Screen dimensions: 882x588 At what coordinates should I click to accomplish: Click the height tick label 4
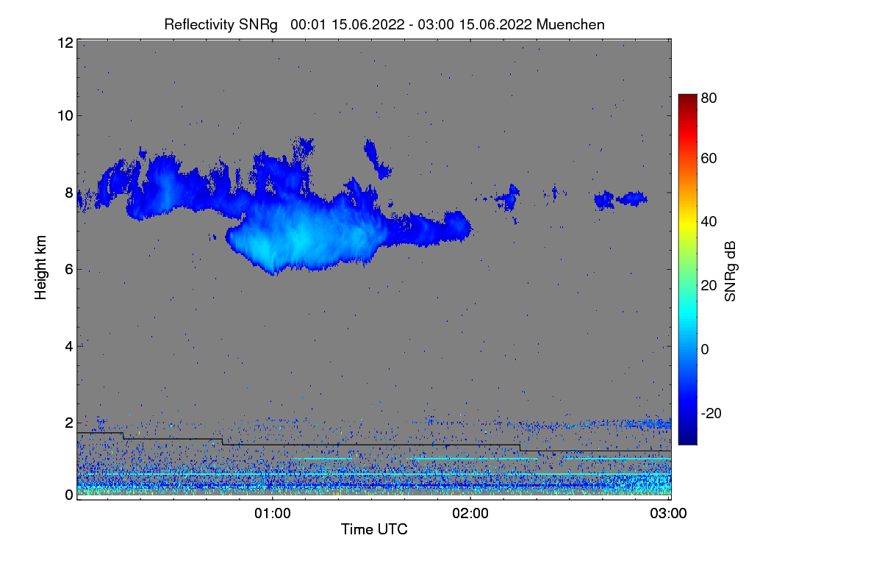pyautogui.click(x=69, y=346)
